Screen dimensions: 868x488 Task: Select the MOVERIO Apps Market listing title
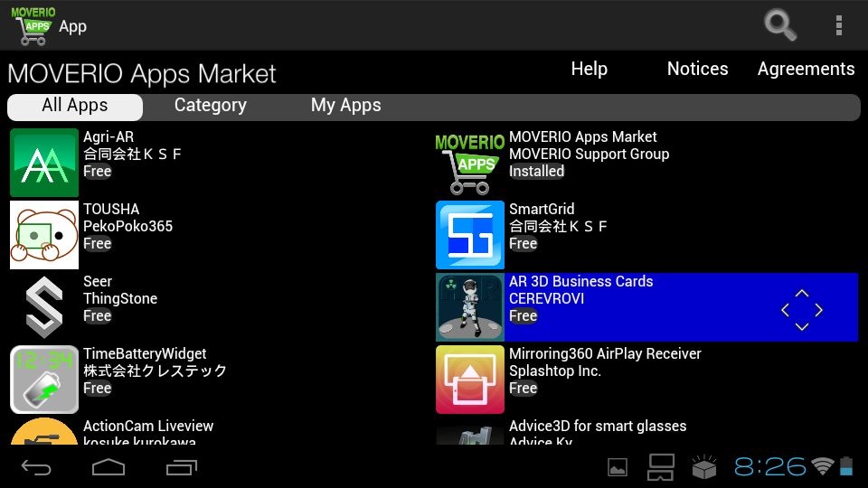click(583, 136)
